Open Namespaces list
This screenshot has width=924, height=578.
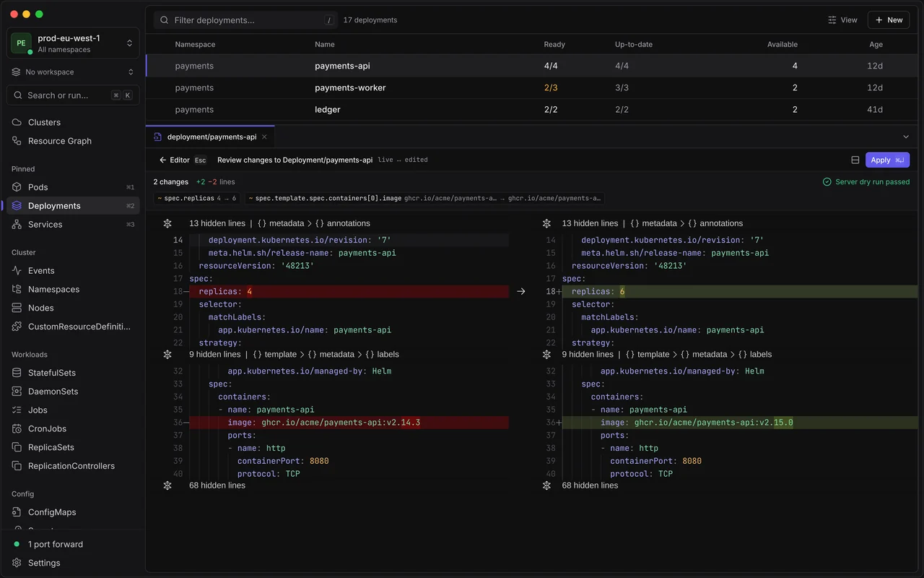(73, 290)
